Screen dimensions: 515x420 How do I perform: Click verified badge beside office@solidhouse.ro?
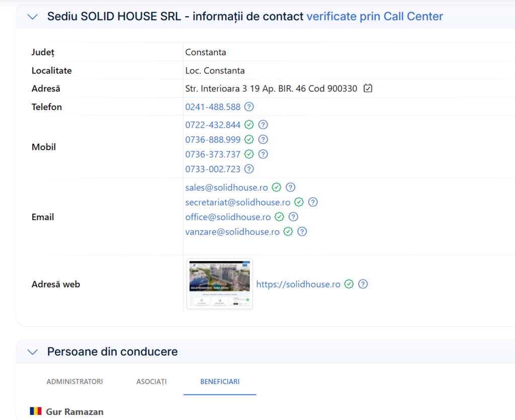(x=280, y=217)
